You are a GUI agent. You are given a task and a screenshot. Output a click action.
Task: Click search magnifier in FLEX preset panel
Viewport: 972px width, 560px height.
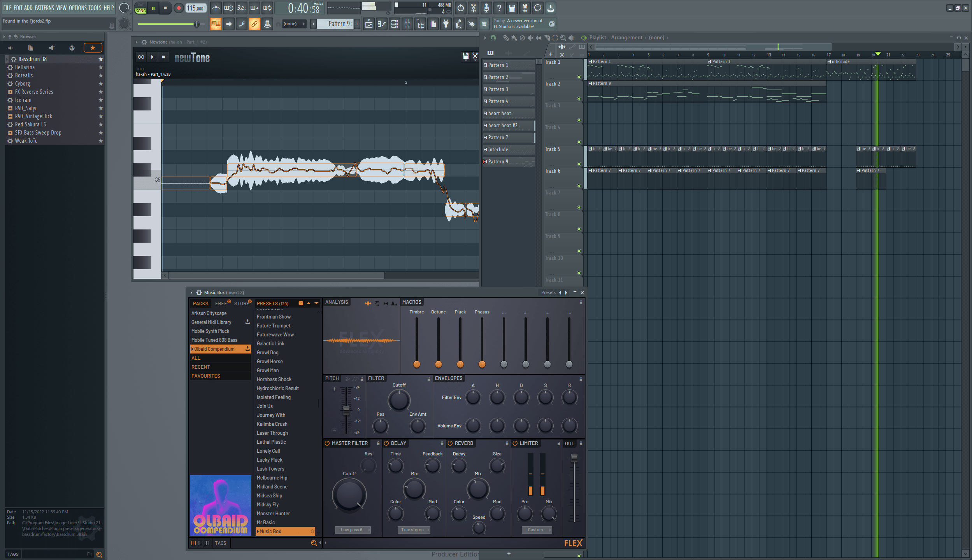(314, 543)
